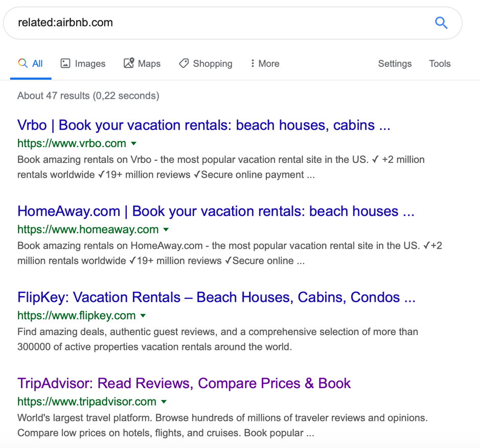Click the green https://www.vrbo.com URL
The width and height of the screenshot is (480, 448).
click(72, 143)
